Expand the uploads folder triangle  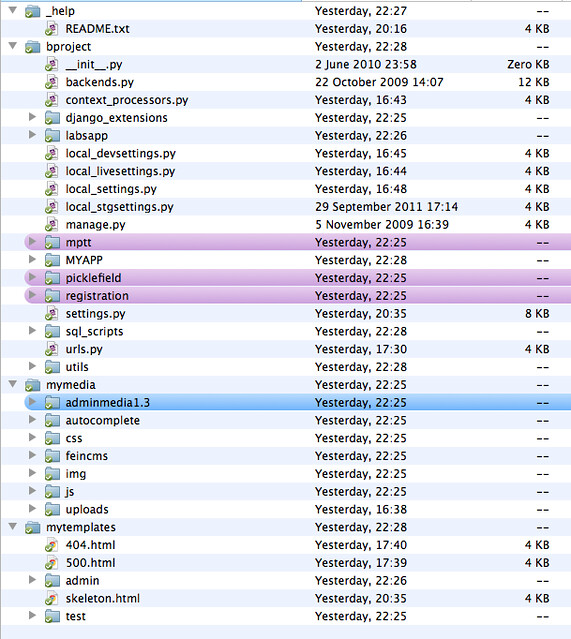click(32, 509)
